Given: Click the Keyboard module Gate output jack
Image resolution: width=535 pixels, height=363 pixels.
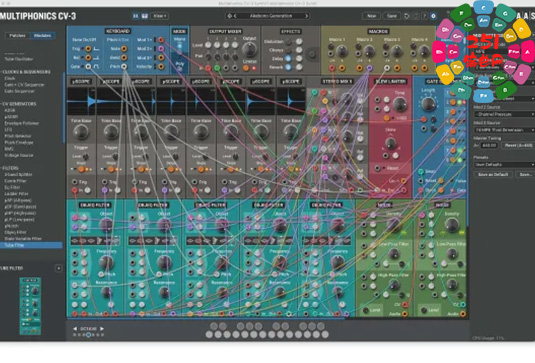Looking at the screenshot, I should click(88, 67).
